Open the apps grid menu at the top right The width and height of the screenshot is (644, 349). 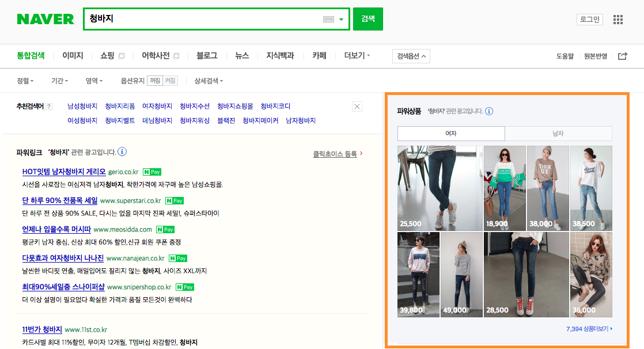pos(618,19)
